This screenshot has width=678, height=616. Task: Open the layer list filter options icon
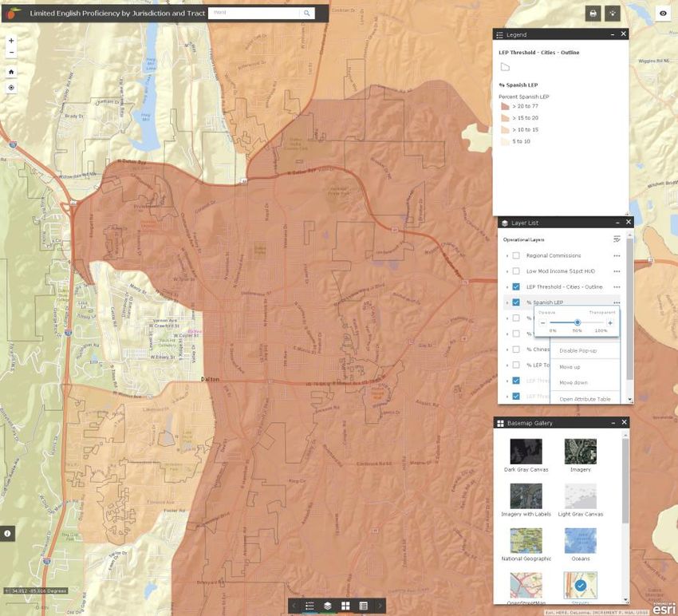[x=617, y=239]
